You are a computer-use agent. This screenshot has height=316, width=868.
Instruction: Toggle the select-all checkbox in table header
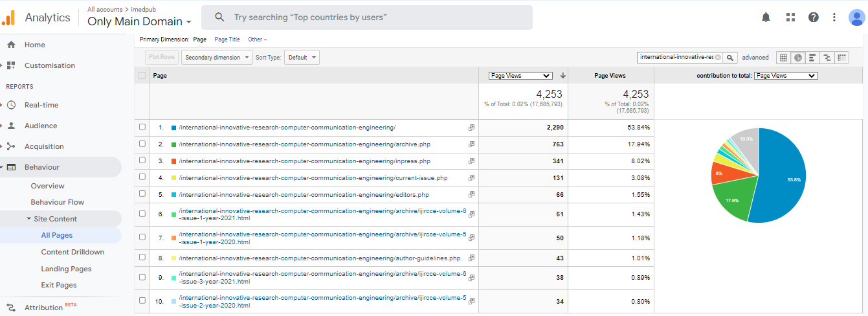tap(142, 76)
